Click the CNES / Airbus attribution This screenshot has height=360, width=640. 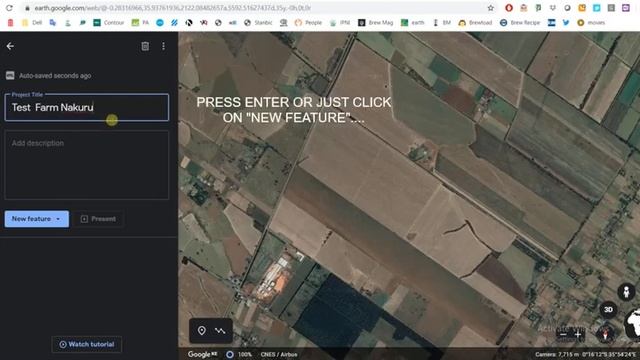pos(279,354)
